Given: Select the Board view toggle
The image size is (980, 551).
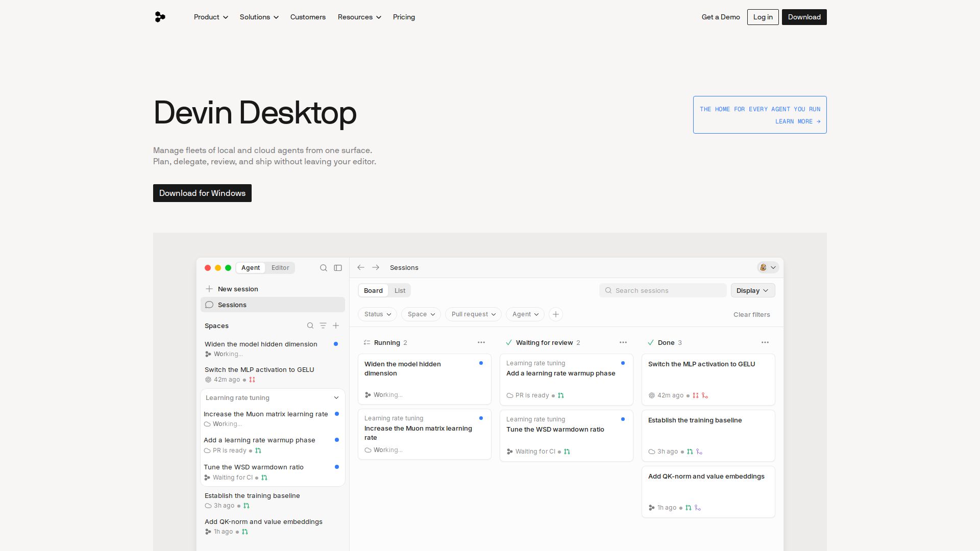Looking at the screenshot, I should click(x=373, y=290).
